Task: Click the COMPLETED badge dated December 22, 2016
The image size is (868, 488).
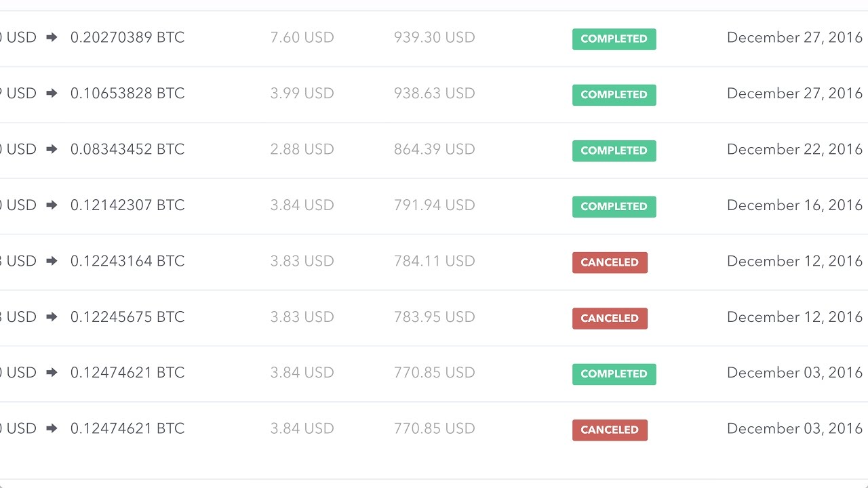Action: coord(614,150)
